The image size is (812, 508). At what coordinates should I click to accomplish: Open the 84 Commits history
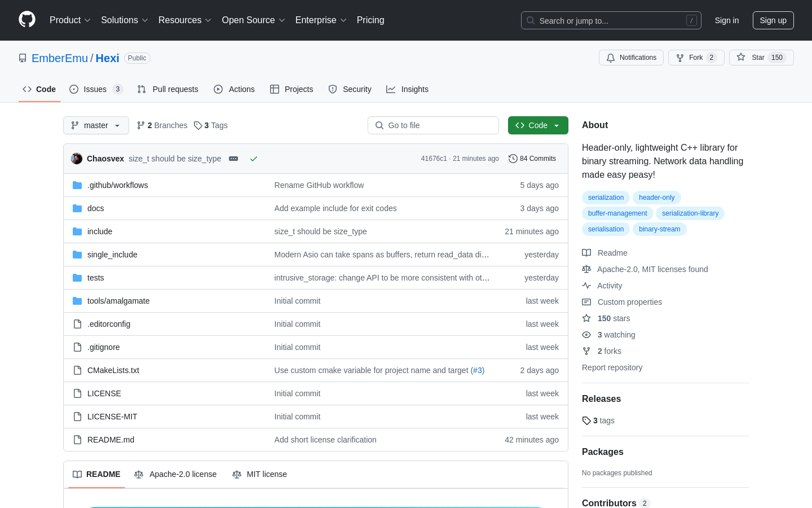point(532,159)
